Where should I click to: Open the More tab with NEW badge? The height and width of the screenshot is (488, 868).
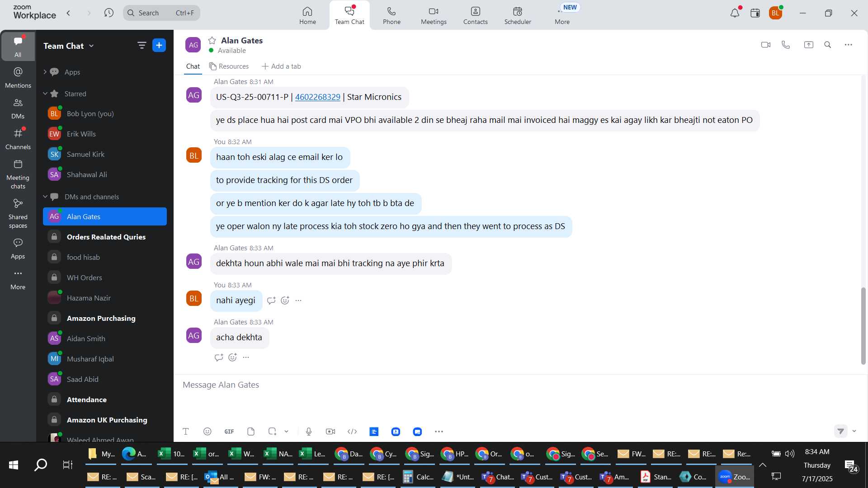click(562, 15)
